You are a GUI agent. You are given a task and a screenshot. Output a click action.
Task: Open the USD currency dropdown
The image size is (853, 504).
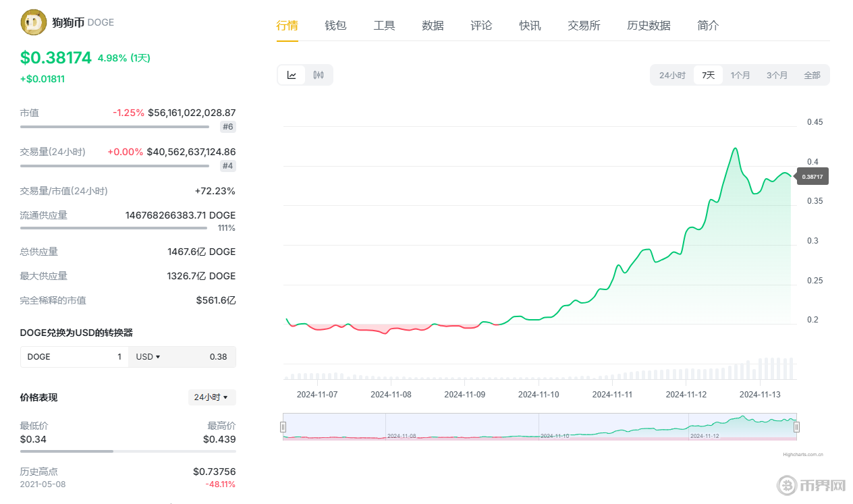tap(148, 357)
